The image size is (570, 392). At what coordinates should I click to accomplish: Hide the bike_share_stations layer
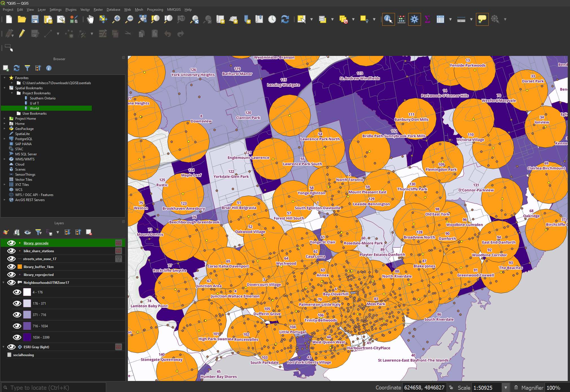pyautogui.click(x=11, y=251)
